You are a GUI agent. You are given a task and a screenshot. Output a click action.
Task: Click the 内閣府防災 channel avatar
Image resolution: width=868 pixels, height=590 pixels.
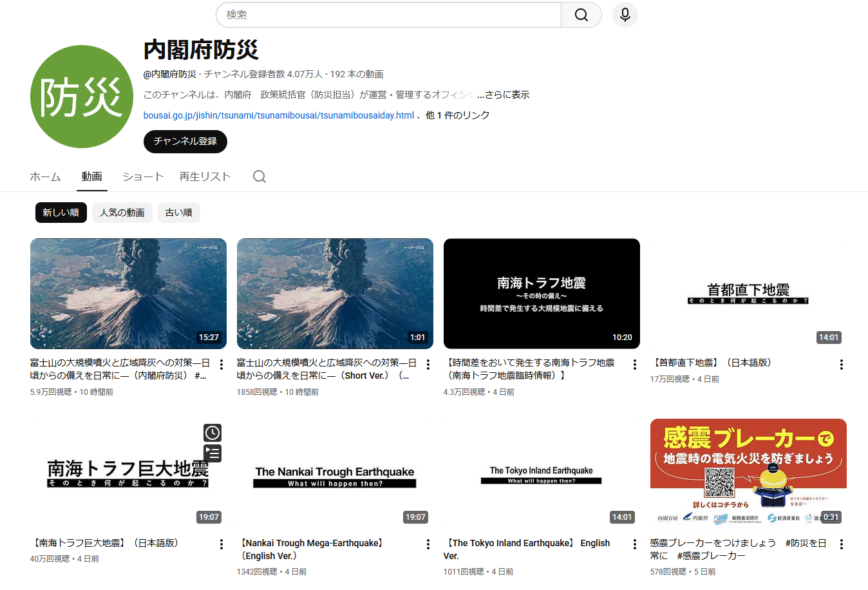pyautogui.click(x=82, y=97)
